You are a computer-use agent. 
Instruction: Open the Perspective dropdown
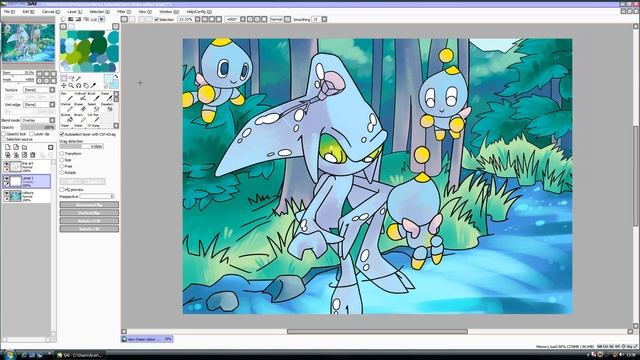[x=97, y=196]
